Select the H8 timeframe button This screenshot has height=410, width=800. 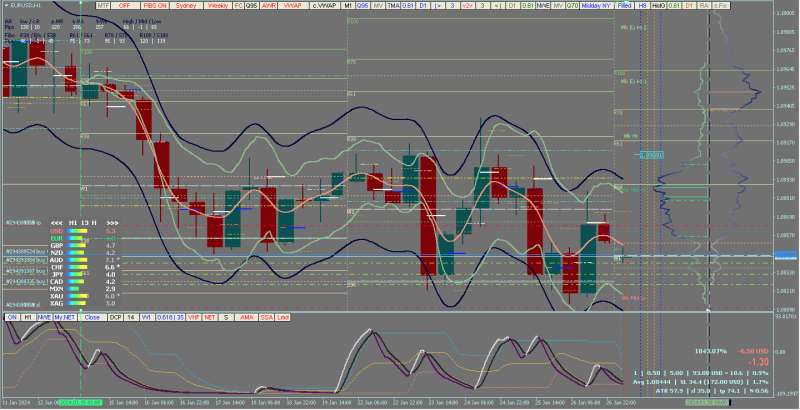pos(643,6)
